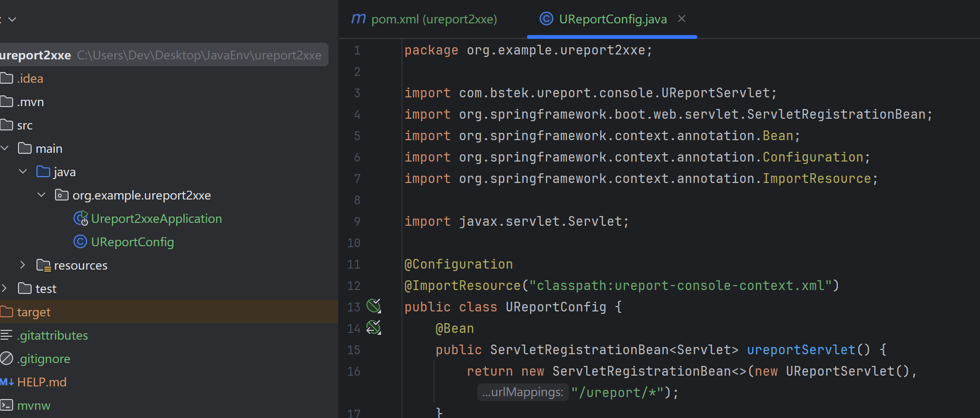Image resolution: width=980 pixels, height=418 pixels.
Task: Click the HELP.md markdown icon
Action: click(7, 382)
